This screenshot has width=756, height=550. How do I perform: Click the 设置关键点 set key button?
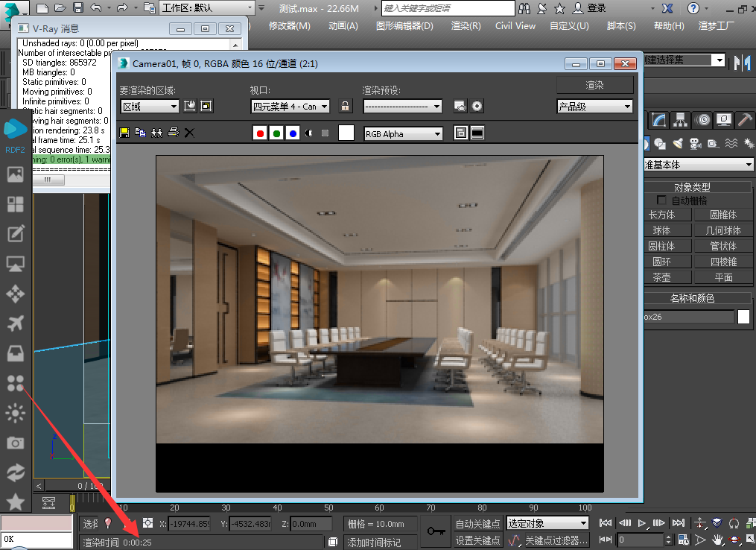click(478, 540)
